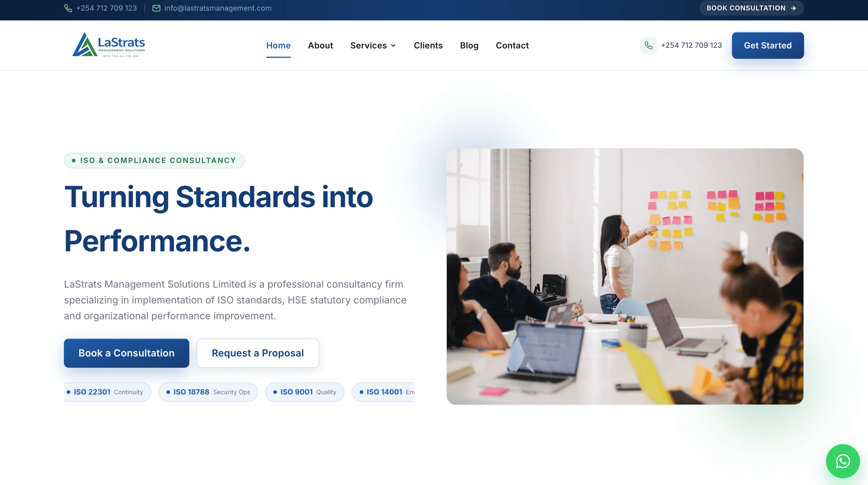Click the BOOK CONSULTATION top bar button

(x=751, y=8)
